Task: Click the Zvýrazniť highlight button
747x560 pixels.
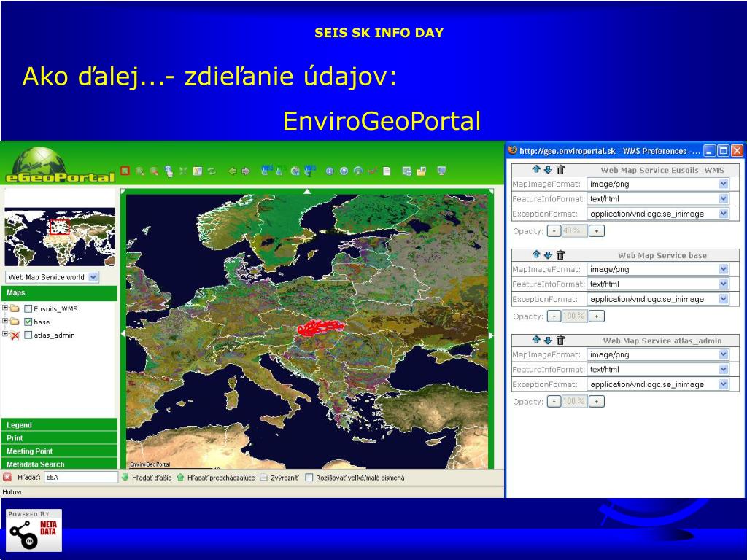Action: pyautogui.click(x=279, y=477)
